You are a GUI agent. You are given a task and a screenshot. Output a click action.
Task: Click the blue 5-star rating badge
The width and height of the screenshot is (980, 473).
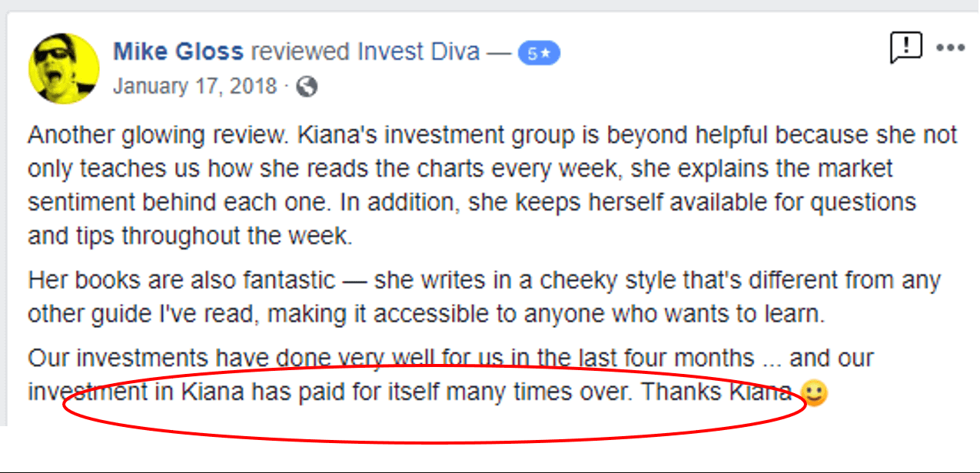point(539,53)
